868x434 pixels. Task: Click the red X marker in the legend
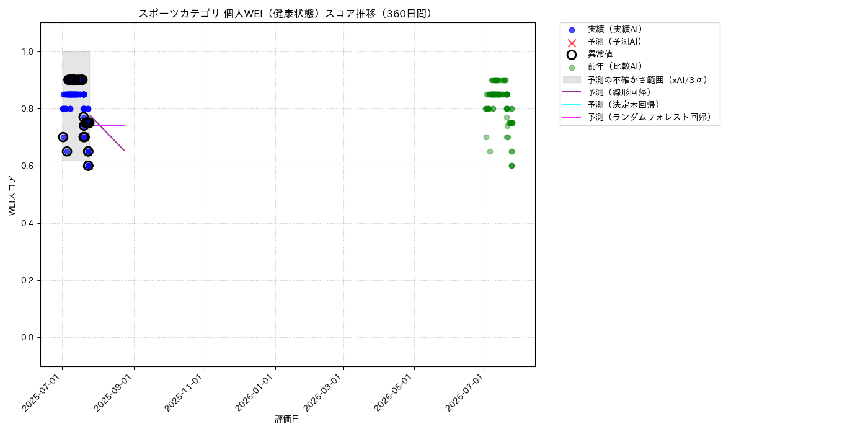click(572, 42)
